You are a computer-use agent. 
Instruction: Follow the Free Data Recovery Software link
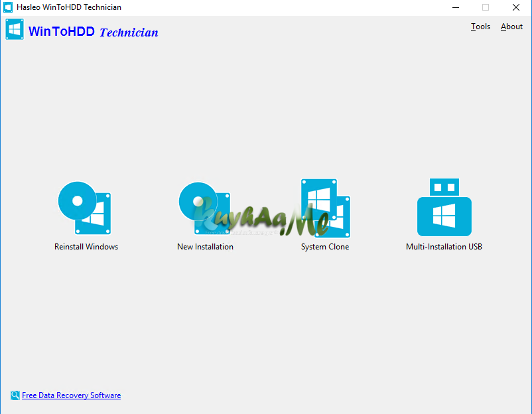click(71, 395)
